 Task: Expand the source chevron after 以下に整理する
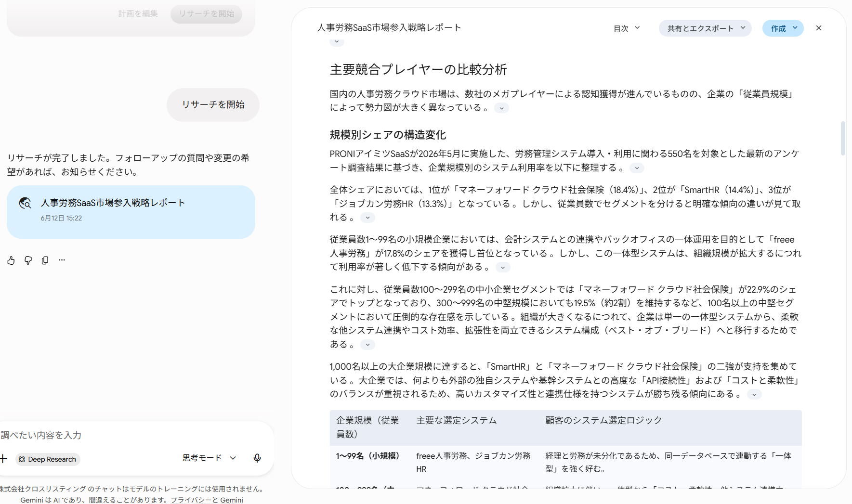pos(637,168)
